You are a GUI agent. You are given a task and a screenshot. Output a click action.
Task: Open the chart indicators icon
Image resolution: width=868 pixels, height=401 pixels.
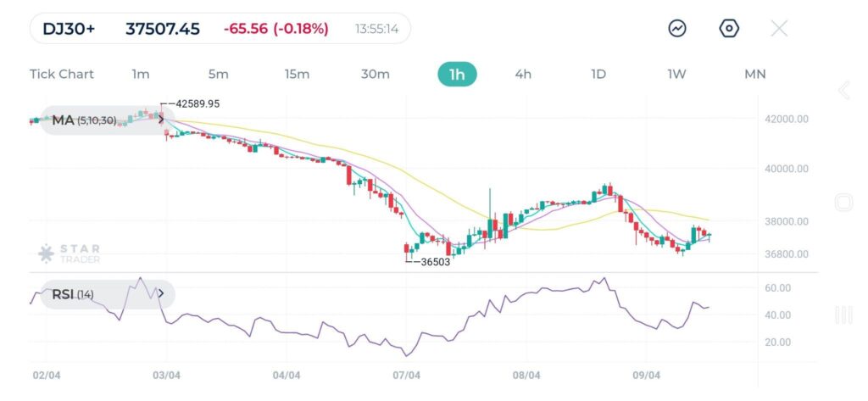[677, 28]
